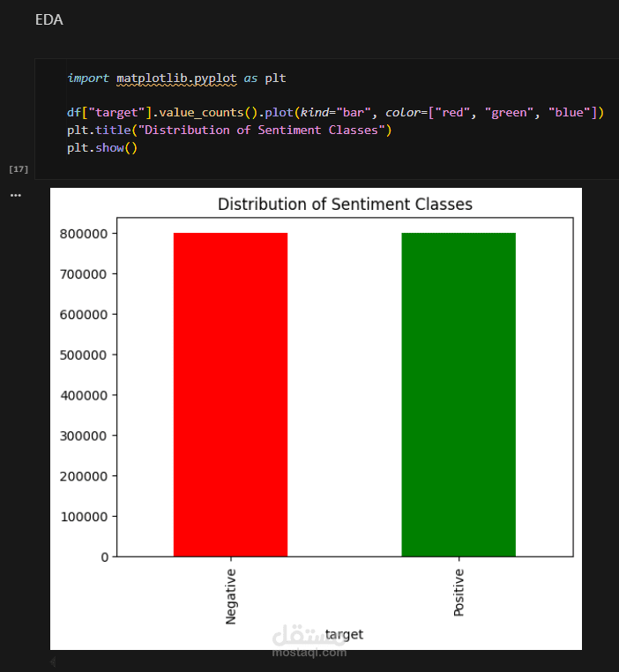
Task: Click the 800000 y-axis tick label
Action: [85, 234]
